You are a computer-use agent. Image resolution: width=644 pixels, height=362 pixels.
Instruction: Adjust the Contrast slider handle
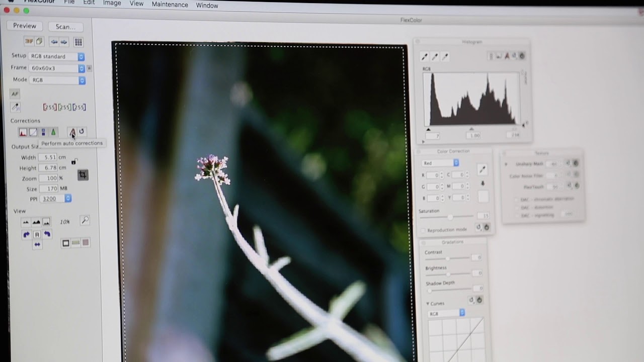[x=447, y=258]
